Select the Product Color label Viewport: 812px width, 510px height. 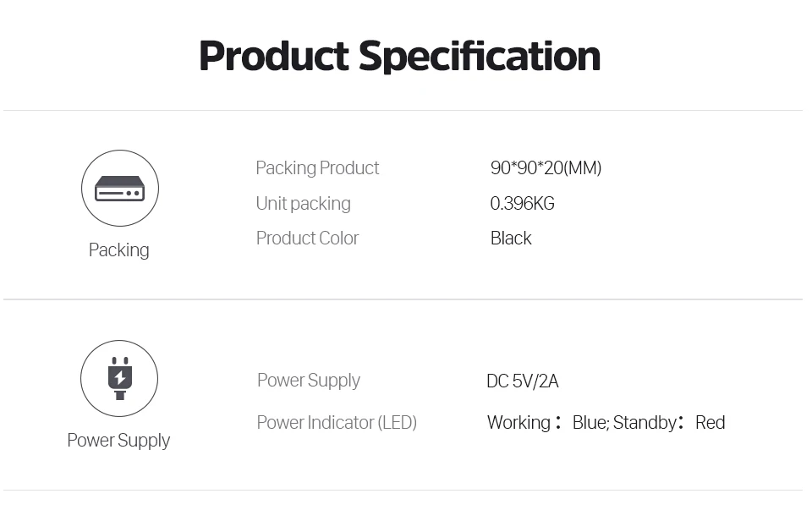(x=307, y=239)
